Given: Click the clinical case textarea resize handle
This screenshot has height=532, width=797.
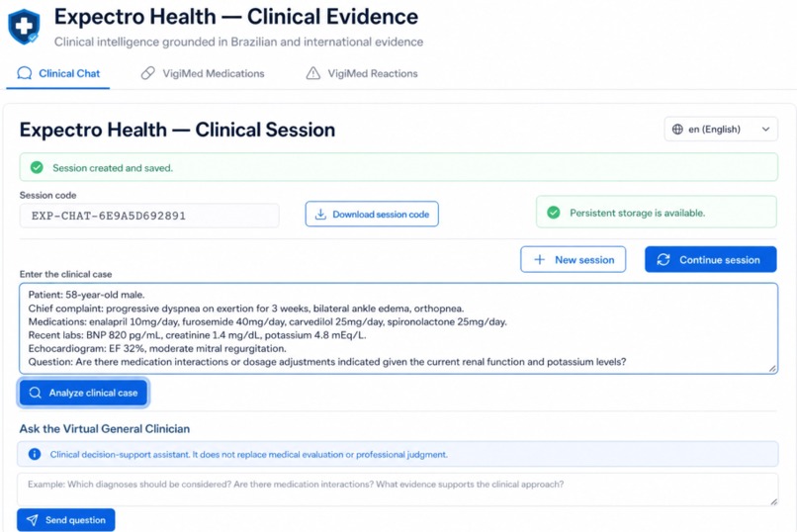Looking at the screenshot, I should (x=772, y=369).
